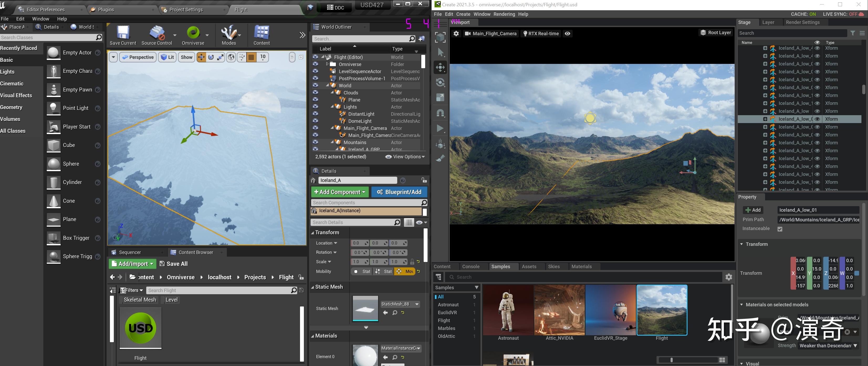Expand the Add Component dropdown

(340, 192)
